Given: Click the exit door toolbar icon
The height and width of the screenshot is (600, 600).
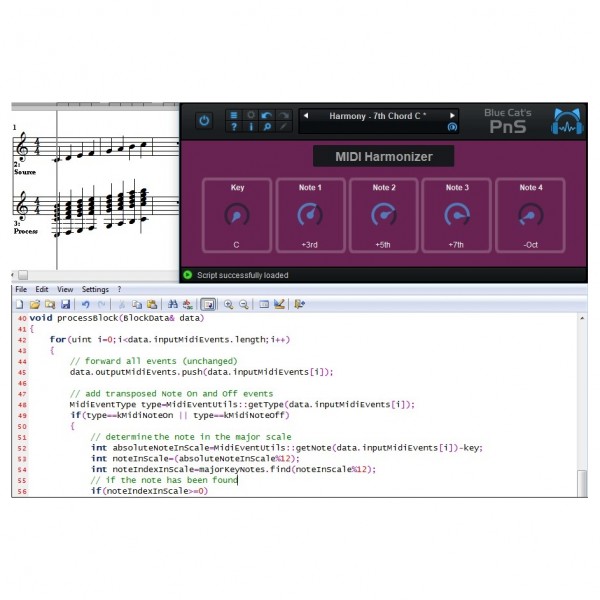Looking at the screenshot, I should pyautogui.click(x=300, y=304).
